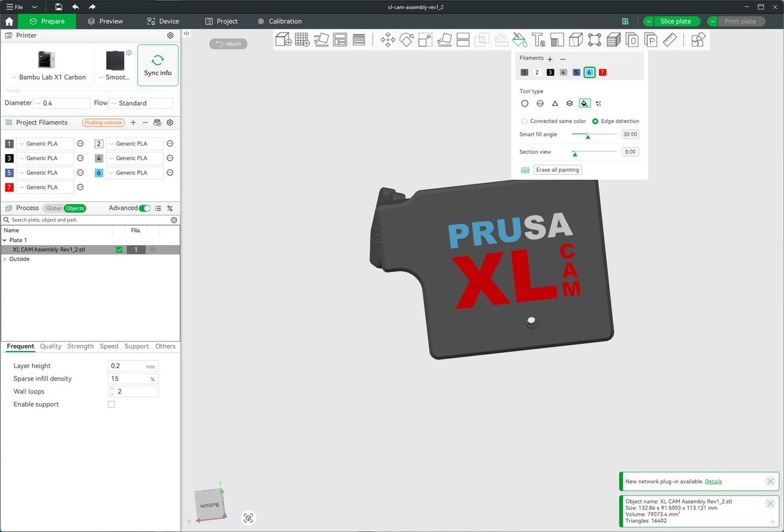Toggle the Advanced switch off
The image size is (784, 532).
coord(145,208)
